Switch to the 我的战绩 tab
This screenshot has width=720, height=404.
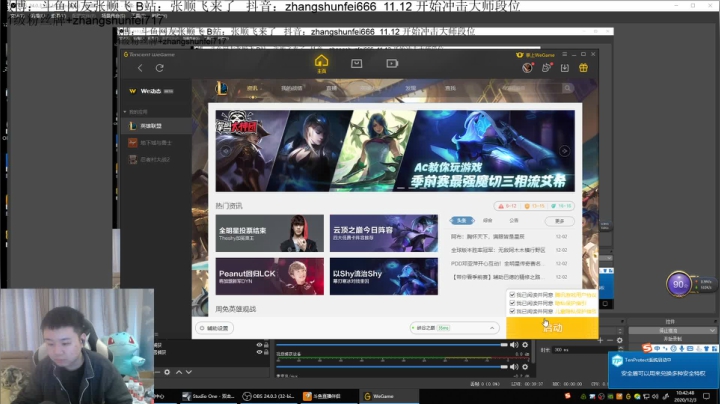tap(292, 88)
